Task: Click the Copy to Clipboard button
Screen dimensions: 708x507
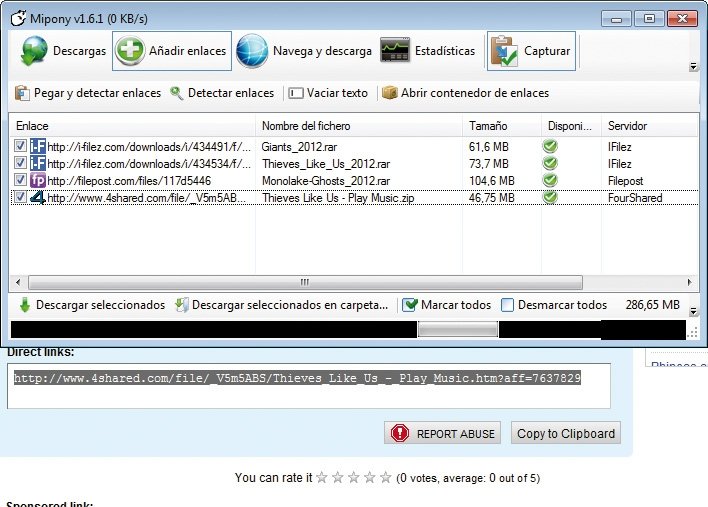Action: point(566,433)
